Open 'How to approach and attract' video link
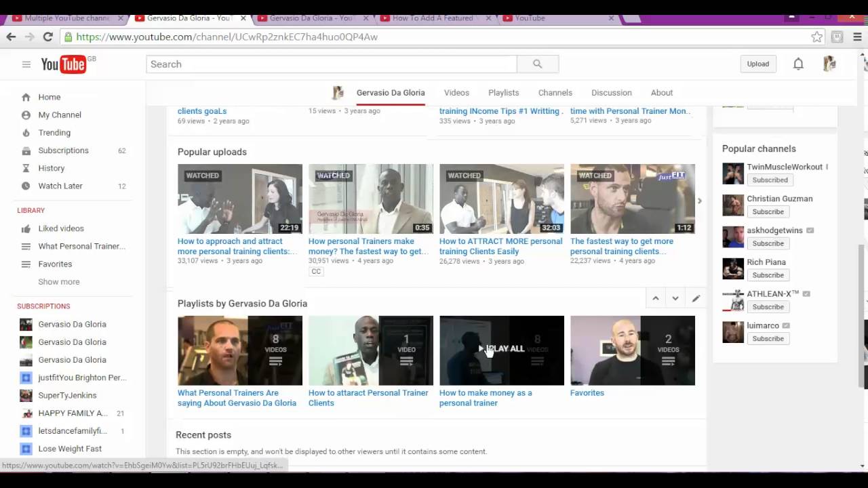 point(237,246)
